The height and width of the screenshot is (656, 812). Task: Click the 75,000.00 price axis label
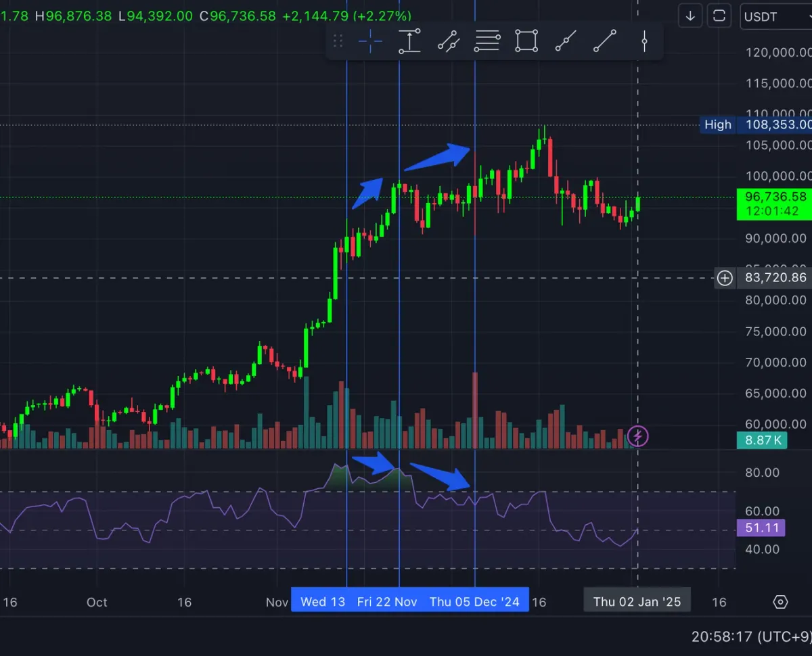point(776,331)
